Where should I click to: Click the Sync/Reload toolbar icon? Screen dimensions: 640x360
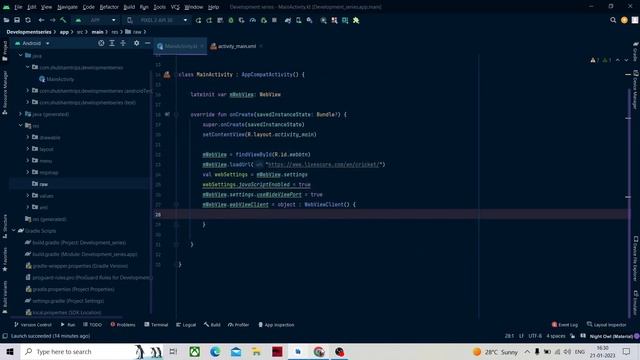[28, 20]
